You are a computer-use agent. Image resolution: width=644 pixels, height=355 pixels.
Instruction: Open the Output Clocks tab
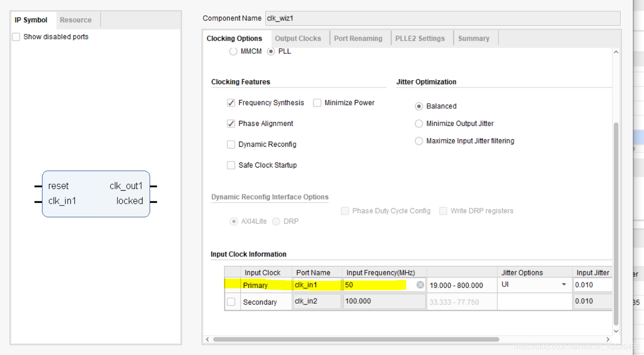[x=298, y=38]
